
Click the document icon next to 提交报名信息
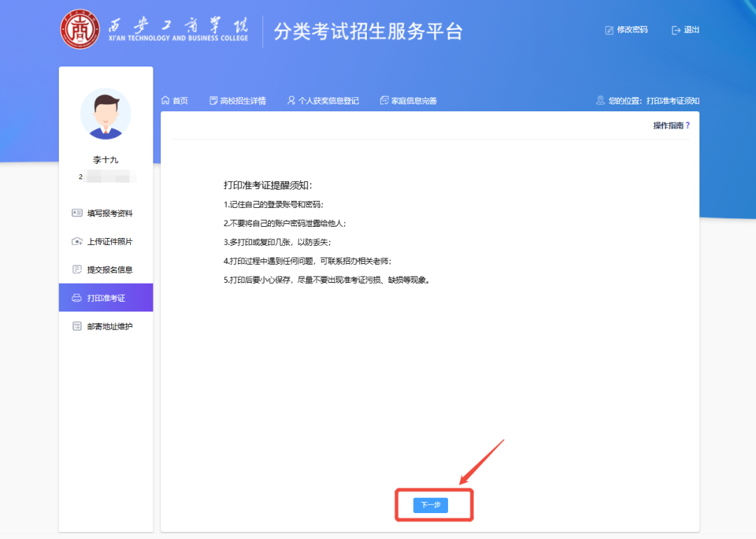[x=77, y=269]
